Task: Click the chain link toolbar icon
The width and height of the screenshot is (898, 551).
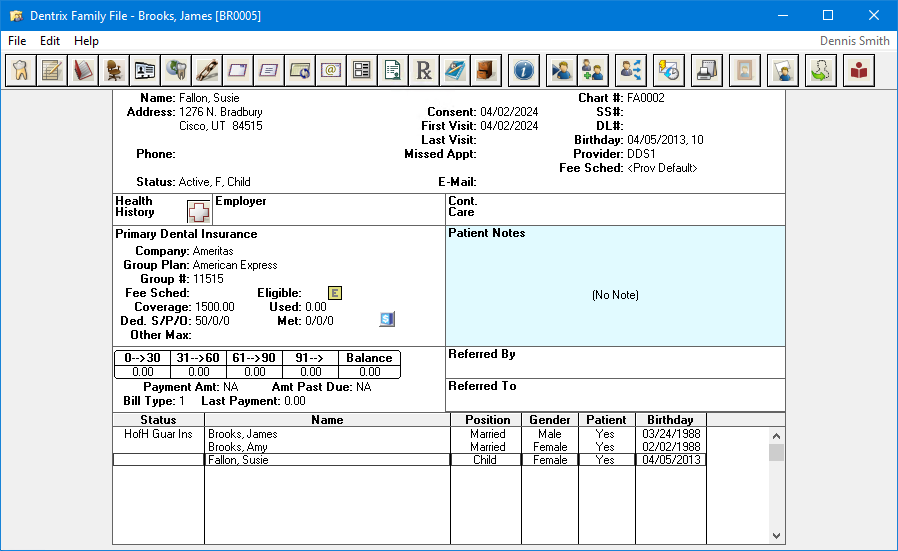Action: coord(207,70)
